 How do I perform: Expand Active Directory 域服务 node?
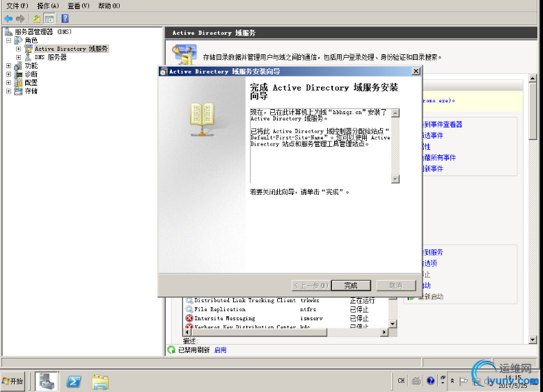(x=19, y=49)
